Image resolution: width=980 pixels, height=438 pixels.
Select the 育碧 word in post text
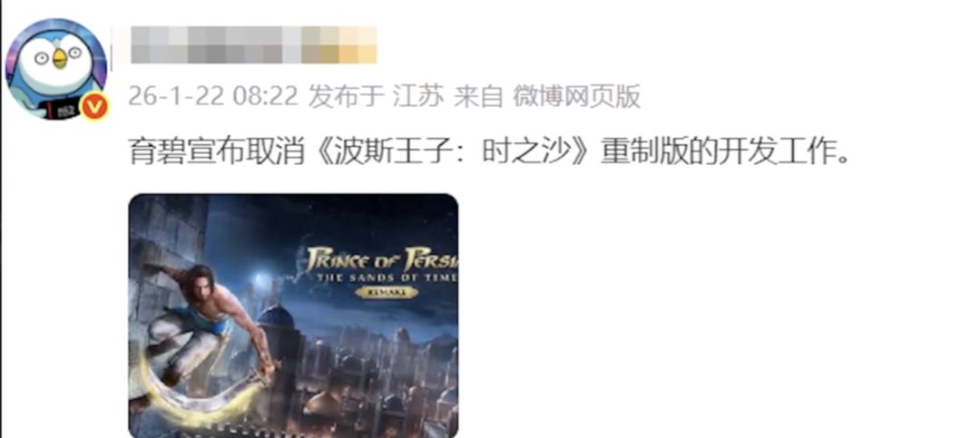point(158,152)
